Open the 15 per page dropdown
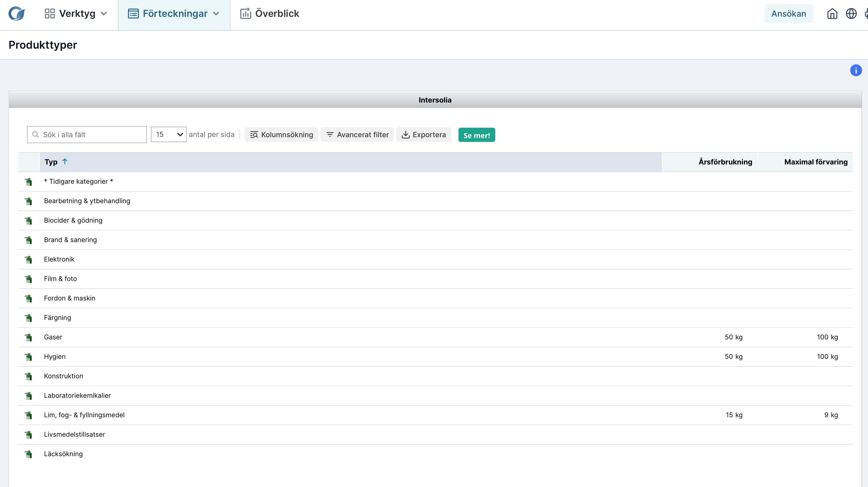Viewport: 868px width, 487px height. 169,135
